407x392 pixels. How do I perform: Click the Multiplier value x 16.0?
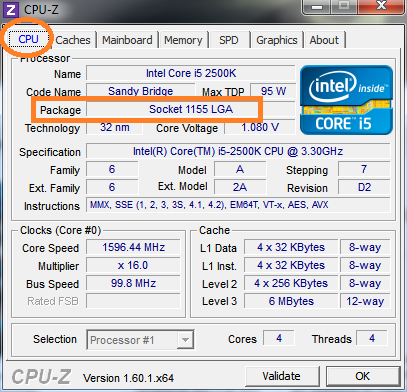pyautogui.click(x=133, y=265)
